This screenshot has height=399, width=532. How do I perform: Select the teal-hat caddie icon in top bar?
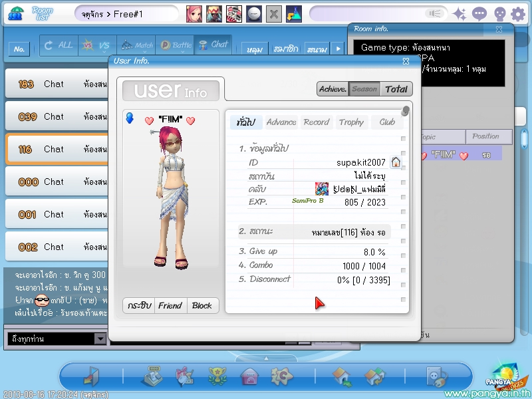(214, 14)
